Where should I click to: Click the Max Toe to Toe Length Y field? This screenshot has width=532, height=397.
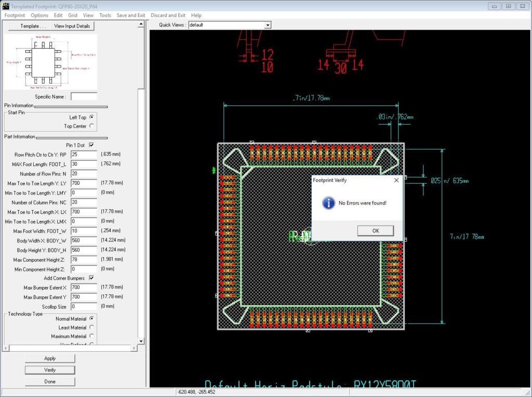pos(84,183)
